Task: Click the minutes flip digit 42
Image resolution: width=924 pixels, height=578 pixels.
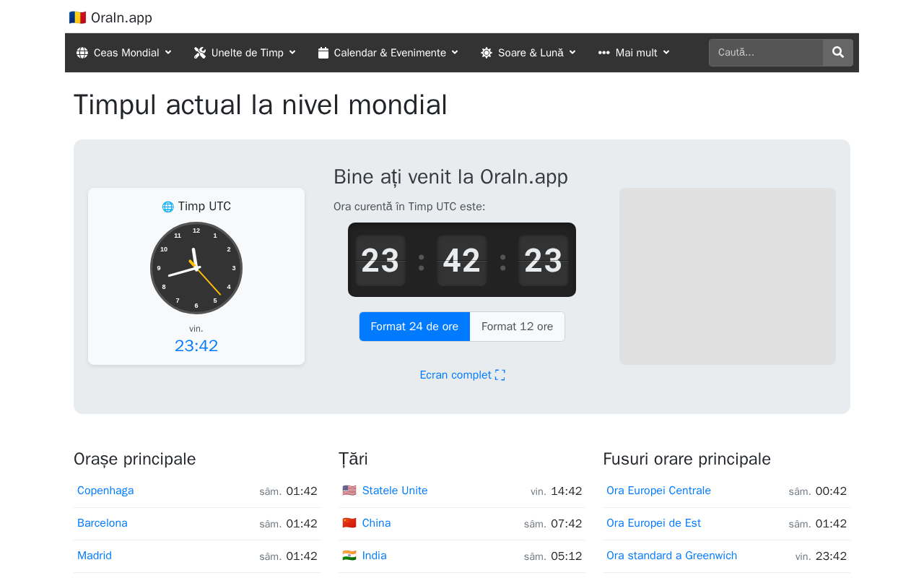Action: 462,260
